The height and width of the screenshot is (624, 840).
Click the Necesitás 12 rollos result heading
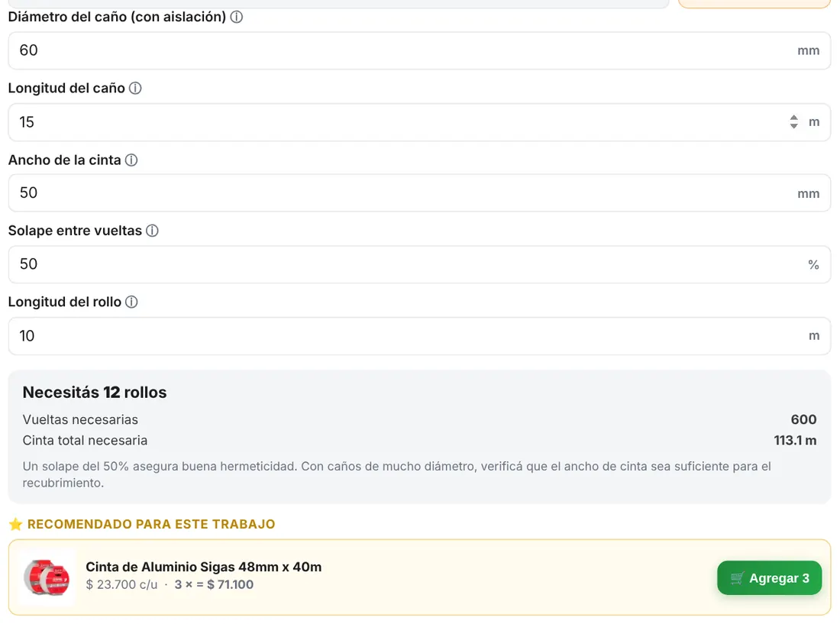(x=94, y=393)
